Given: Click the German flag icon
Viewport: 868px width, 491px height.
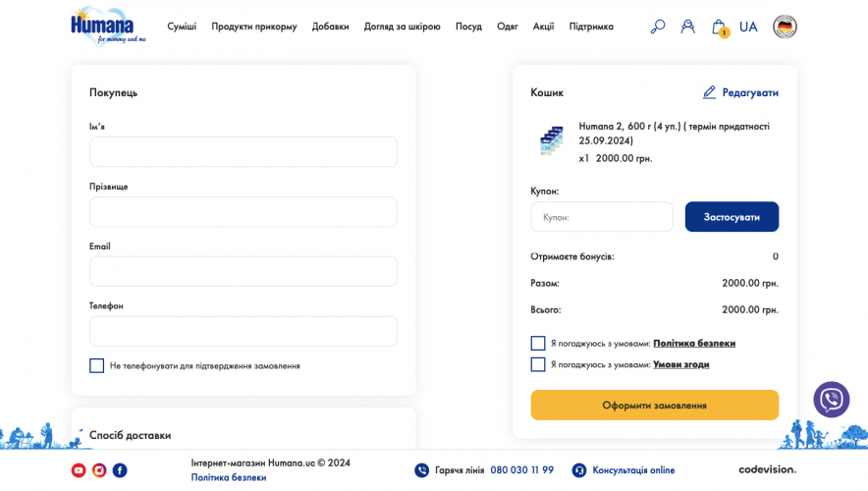Looking at the screenshot, I should 785,27.
